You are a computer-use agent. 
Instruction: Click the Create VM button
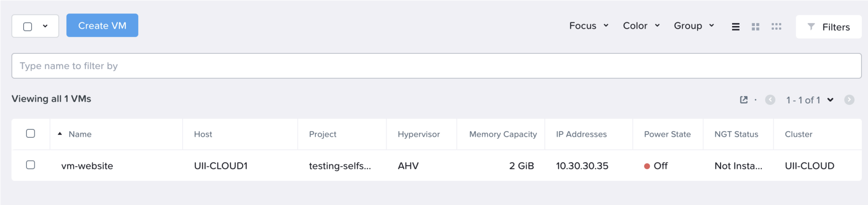point(102,26)
